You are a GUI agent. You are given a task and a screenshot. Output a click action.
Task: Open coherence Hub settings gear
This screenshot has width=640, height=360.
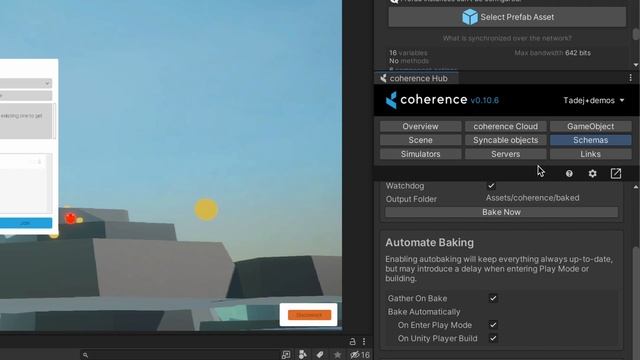592,174
